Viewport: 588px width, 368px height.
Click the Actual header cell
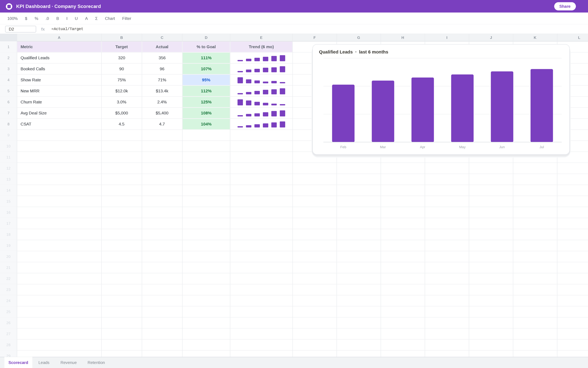[x=162, y=47]
